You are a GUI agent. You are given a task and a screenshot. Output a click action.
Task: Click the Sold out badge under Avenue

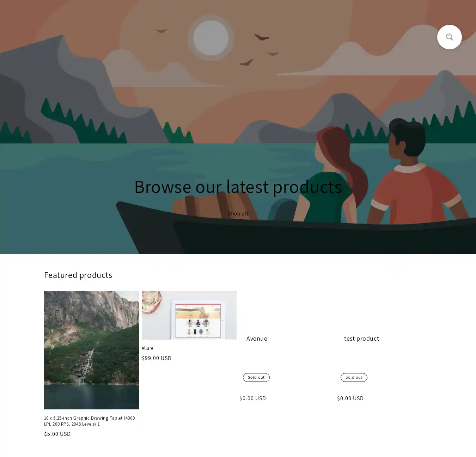256,377
